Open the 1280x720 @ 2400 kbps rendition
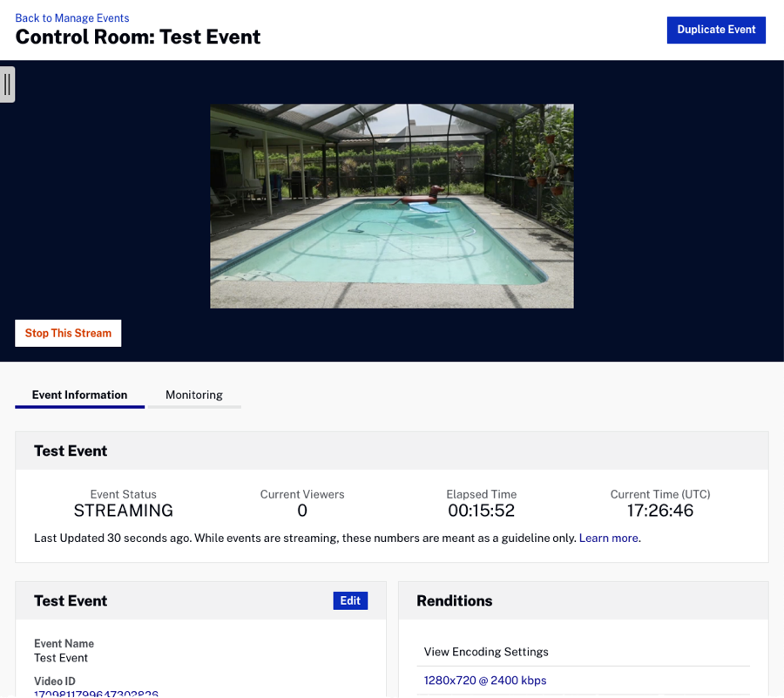Screen dimensions: 784x698 [485, 681]
